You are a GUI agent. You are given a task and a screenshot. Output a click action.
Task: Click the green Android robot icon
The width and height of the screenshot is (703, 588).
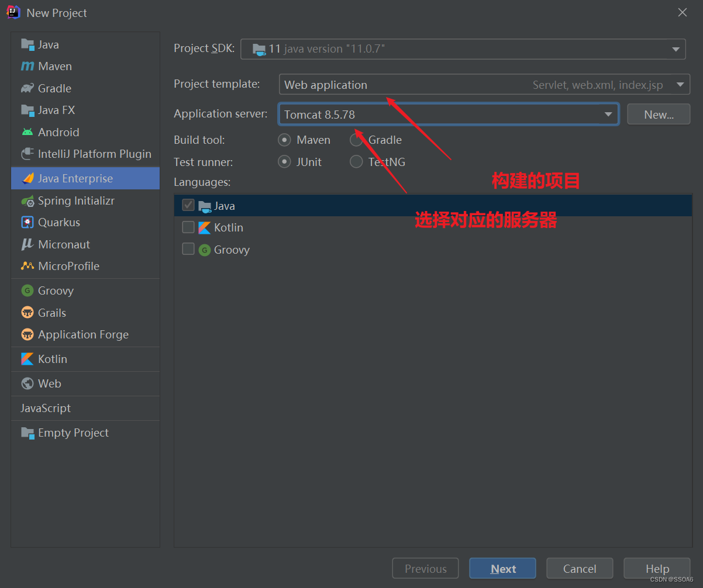pos(27,132)
